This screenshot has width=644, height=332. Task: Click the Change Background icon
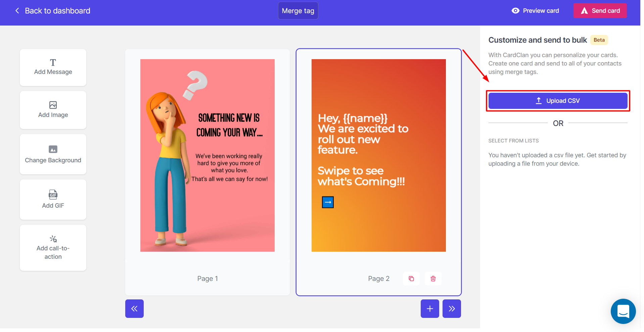53,149
